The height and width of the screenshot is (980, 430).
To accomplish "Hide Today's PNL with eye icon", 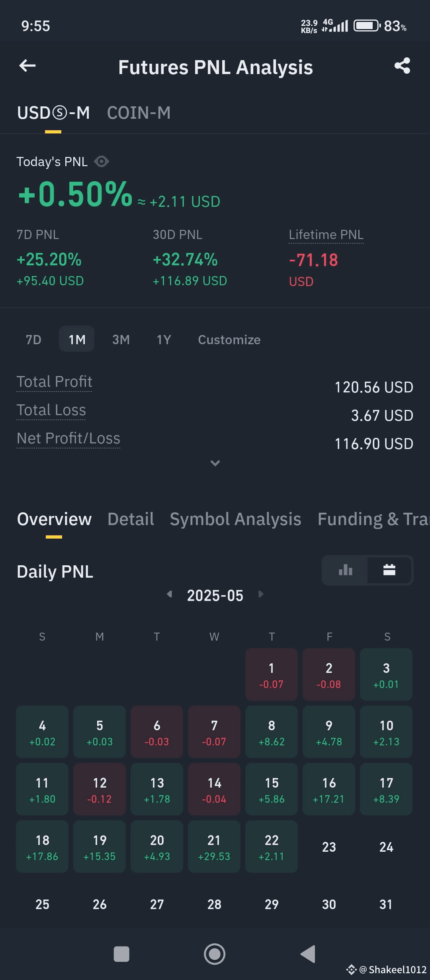I will click(101, 161).
